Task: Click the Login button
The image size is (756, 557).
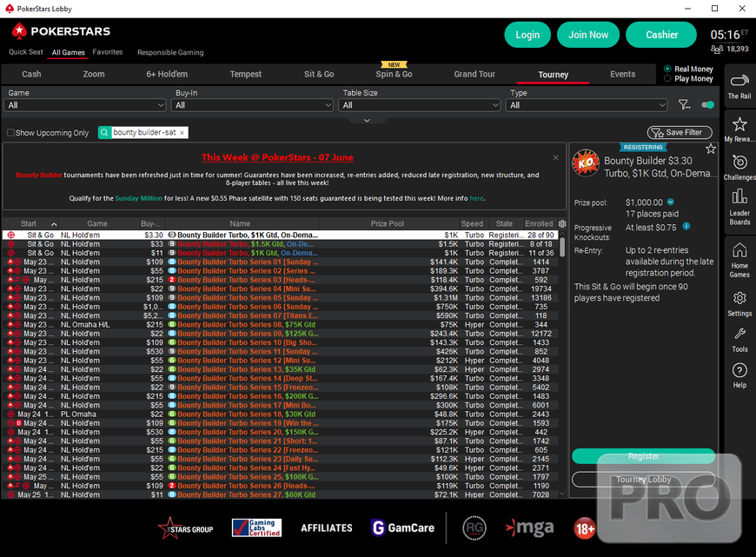Action: tap(527, 35)
